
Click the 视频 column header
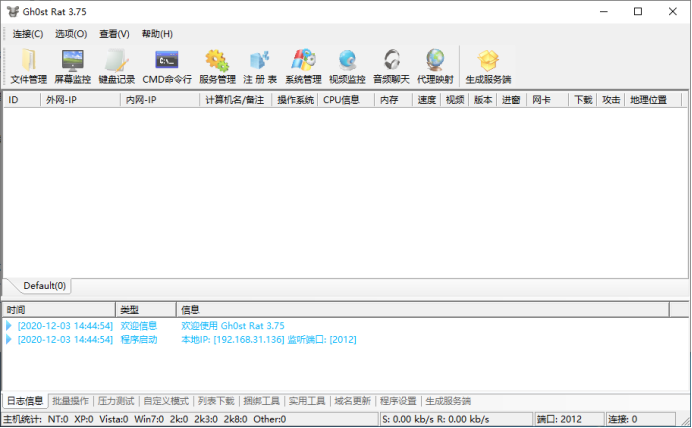tap(455, 100)
